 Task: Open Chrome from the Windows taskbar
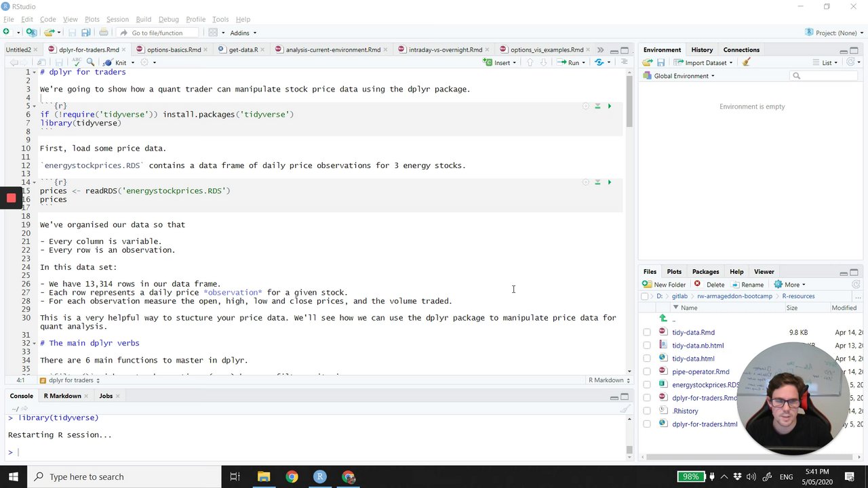pos(292,476)
